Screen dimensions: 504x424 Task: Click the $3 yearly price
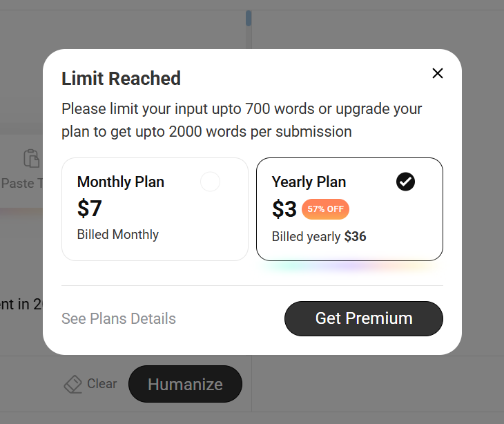point(284,209)
